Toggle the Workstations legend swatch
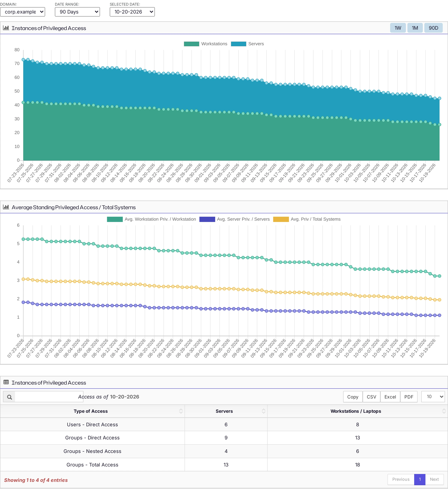This screenshot has height=492, width=448. pos(191,44)
